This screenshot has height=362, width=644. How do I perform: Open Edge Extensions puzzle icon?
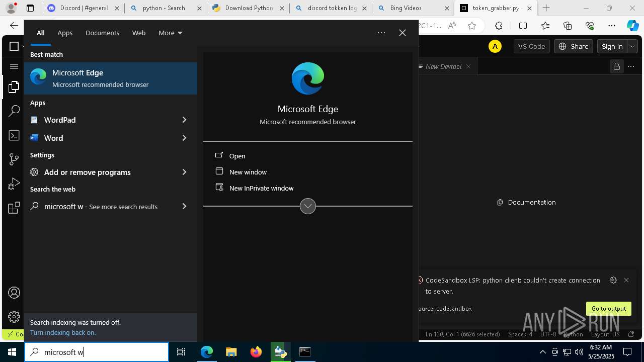(499, 26)
